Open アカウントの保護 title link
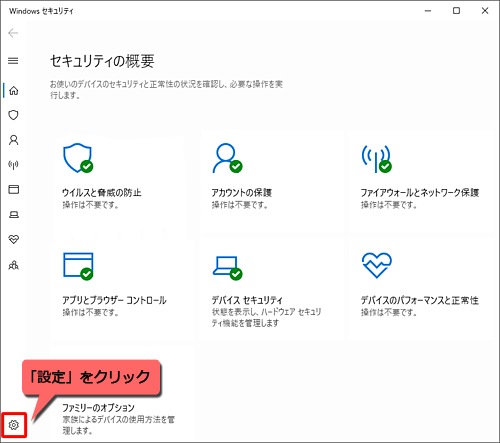Screen dimensions: 500x443 [x=242, y=193]
